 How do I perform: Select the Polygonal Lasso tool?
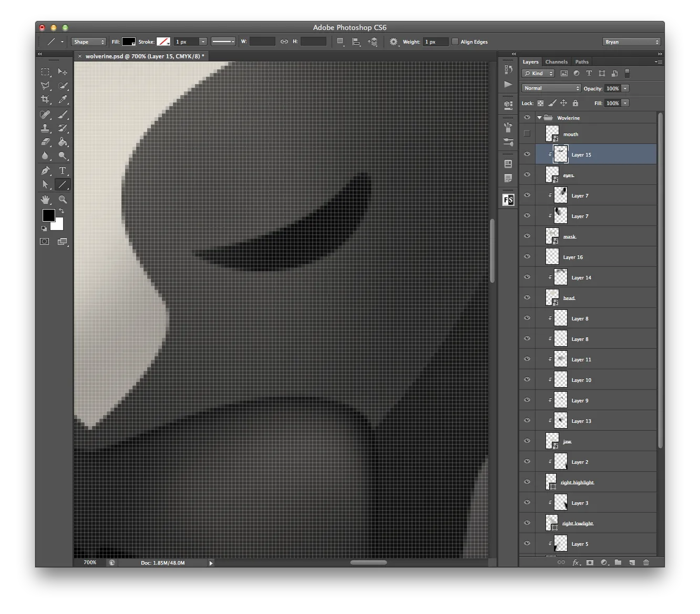coord(46,86)
